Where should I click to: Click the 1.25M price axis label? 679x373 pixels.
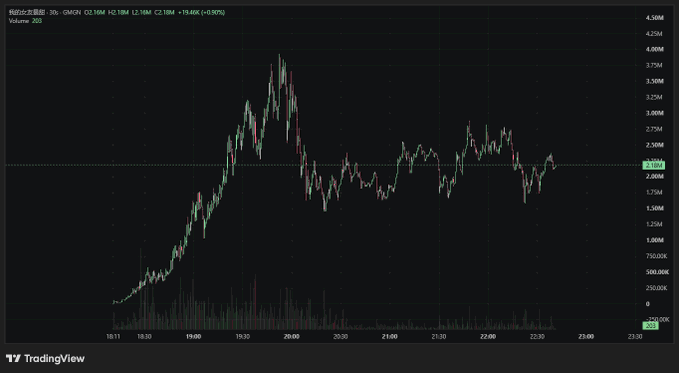[654, 224]
